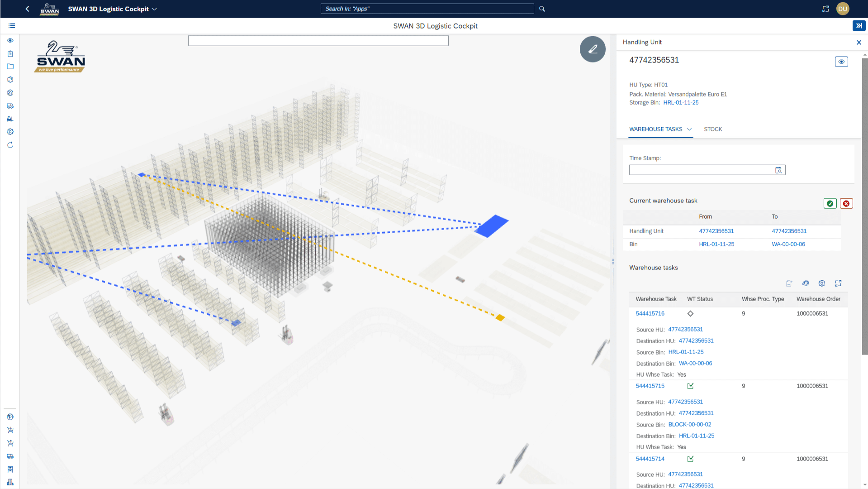This screenshot has width=868, height=489.
Task: Expand warehouse tasks table to full screen
Action: 838,283
